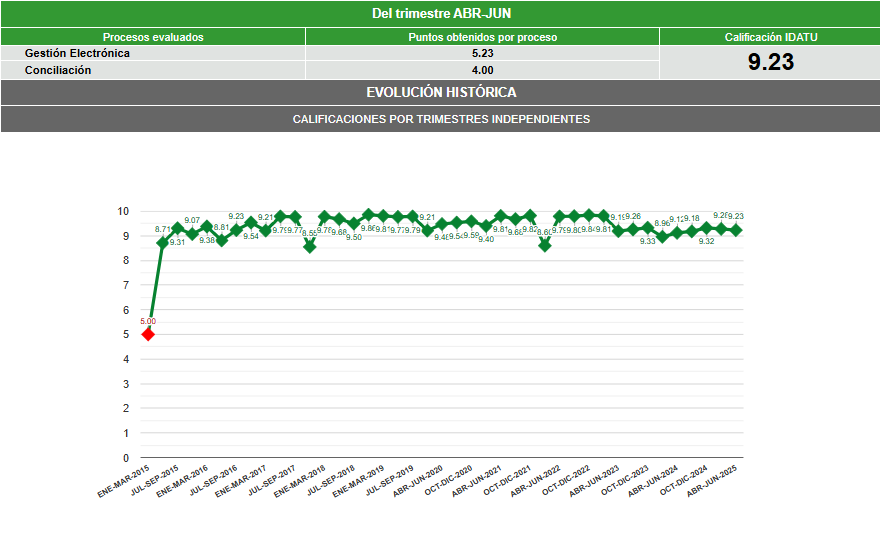The width and height of the screenshot is (880, 534).
Task: Click the large 9.23 Calificación IDATU score
Action: (770, 62)
